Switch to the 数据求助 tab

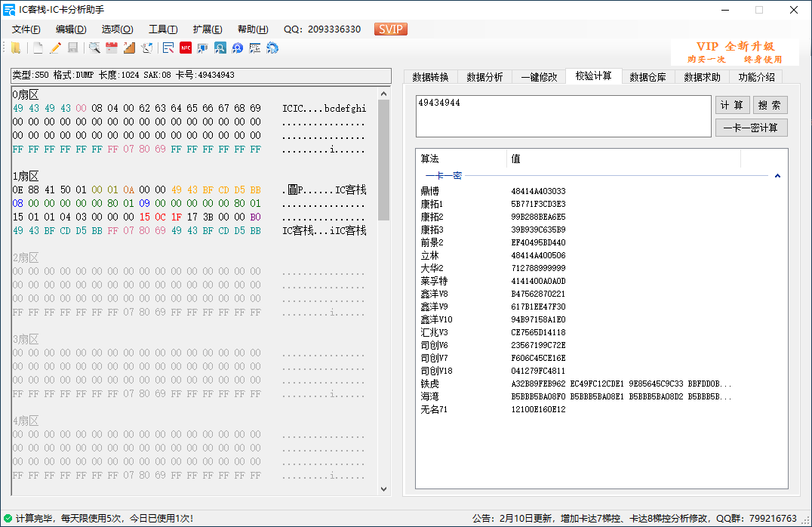pyautogui.click(x=703, y=77)
